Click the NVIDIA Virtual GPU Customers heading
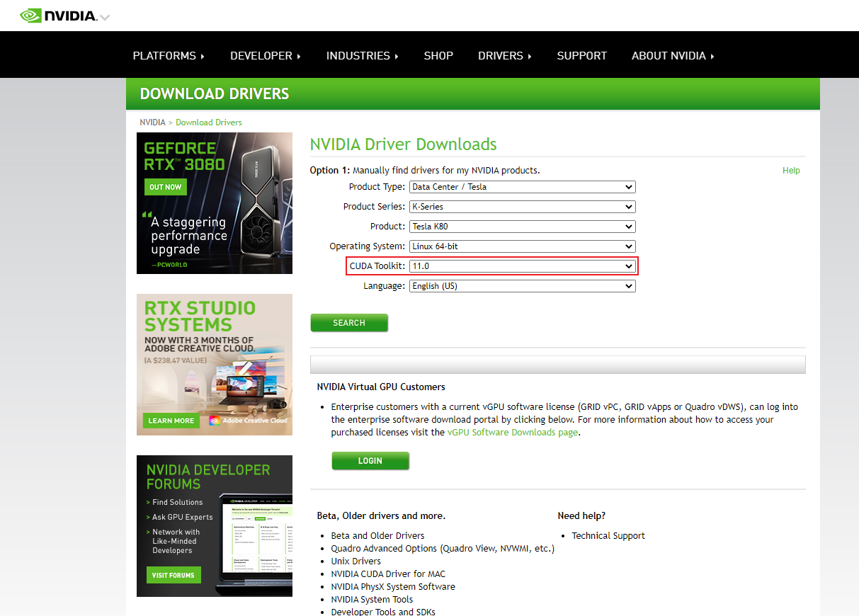Screen dimensions: 859x616 (x=381, y=387)
